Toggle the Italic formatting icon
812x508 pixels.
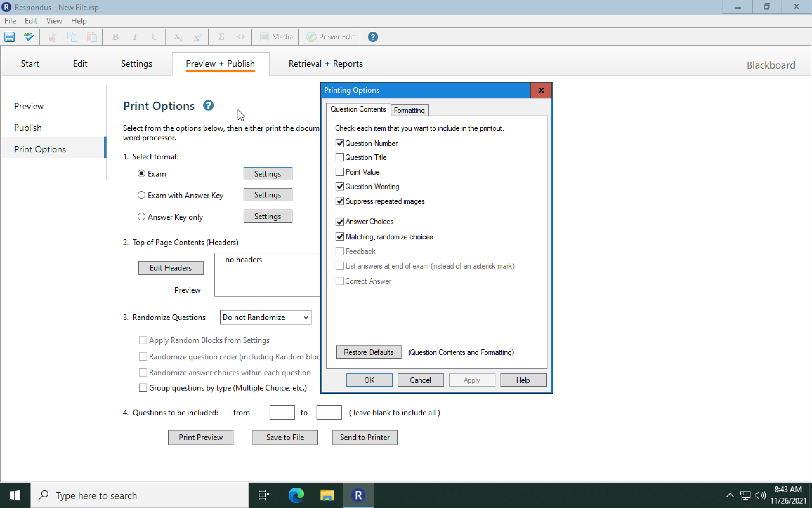(x=135, y=37)
